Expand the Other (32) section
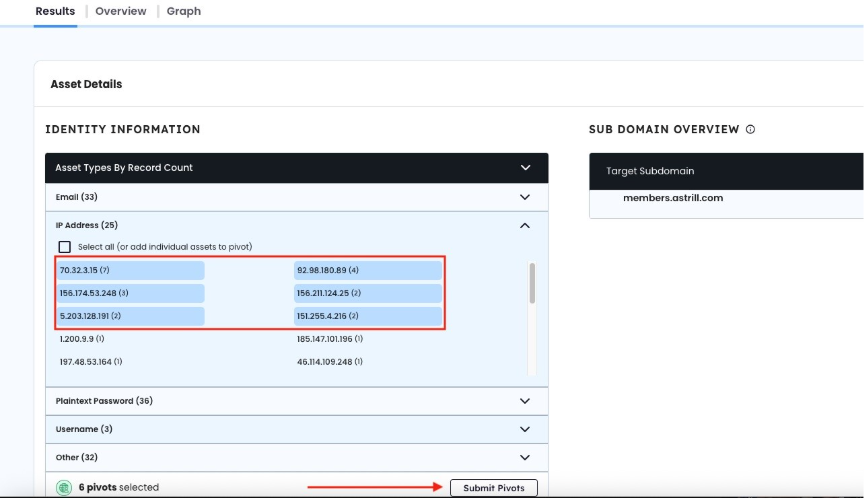The image size is (864, 498). coord(296,457)
